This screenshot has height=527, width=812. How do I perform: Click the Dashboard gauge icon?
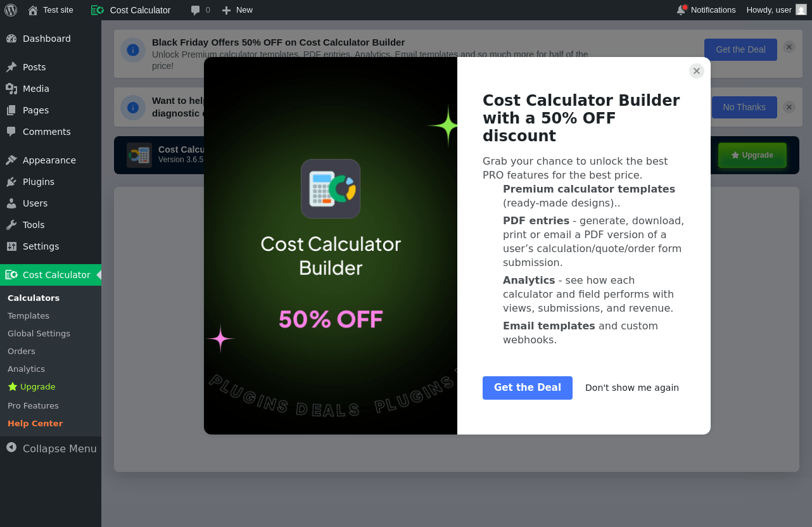click(x=11, y=39)
